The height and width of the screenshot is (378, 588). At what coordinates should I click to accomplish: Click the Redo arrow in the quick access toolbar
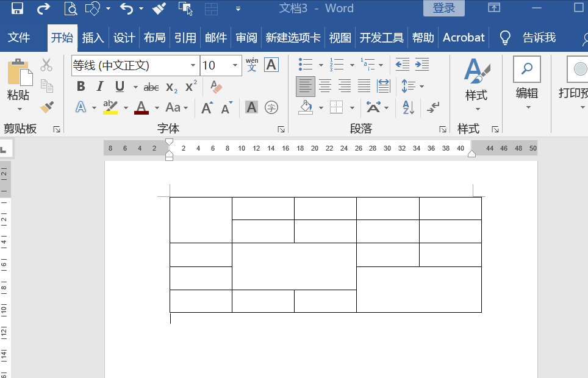coord(43,9)
